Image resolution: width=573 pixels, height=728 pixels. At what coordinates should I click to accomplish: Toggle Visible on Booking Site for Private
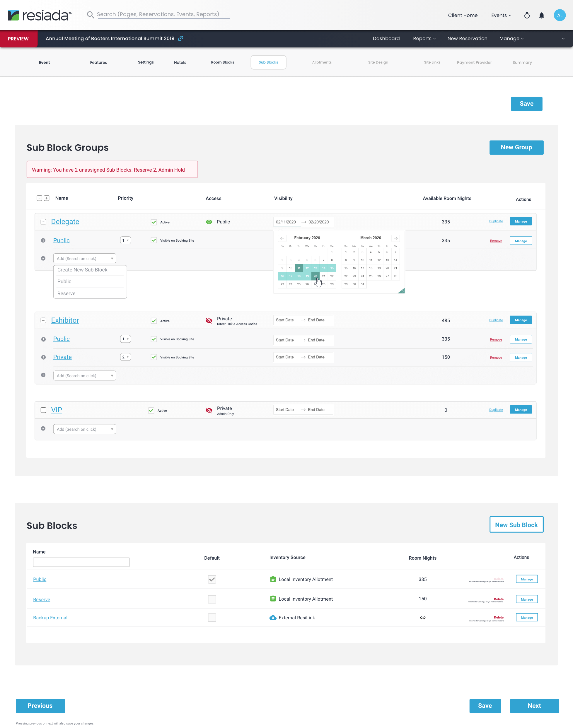tap(154, 357)
